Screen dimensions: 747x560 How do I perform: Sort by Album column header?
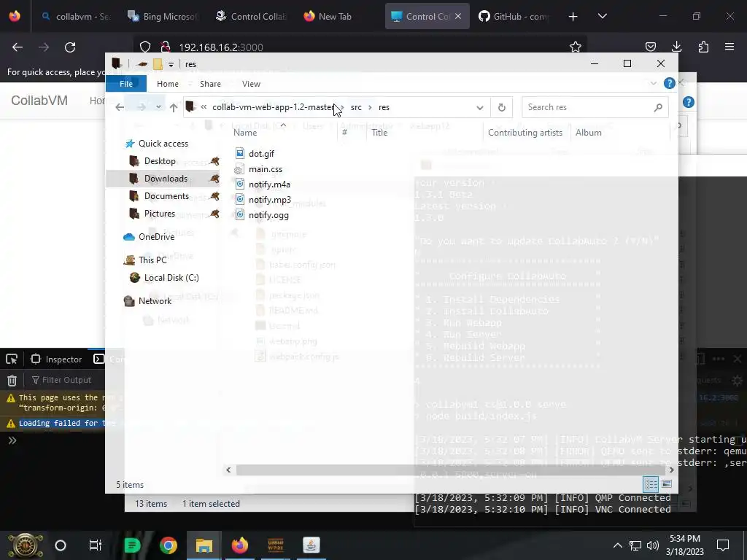point(589,133)
